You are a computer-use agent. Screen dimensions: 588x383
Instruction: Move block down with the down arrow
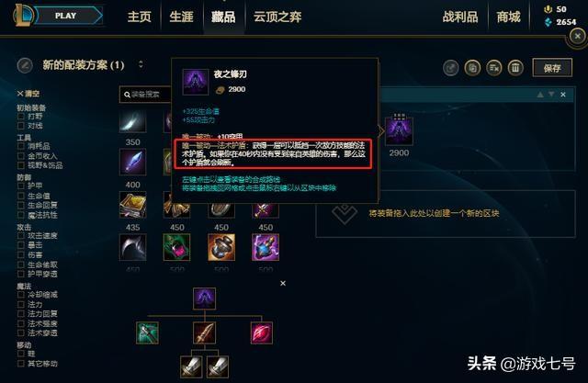click(551, 95)
